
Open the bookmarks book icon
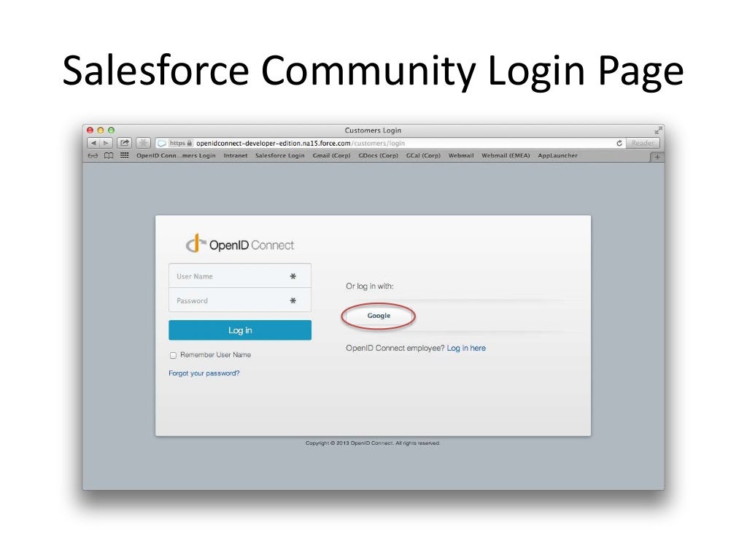[x=109, y=156]
